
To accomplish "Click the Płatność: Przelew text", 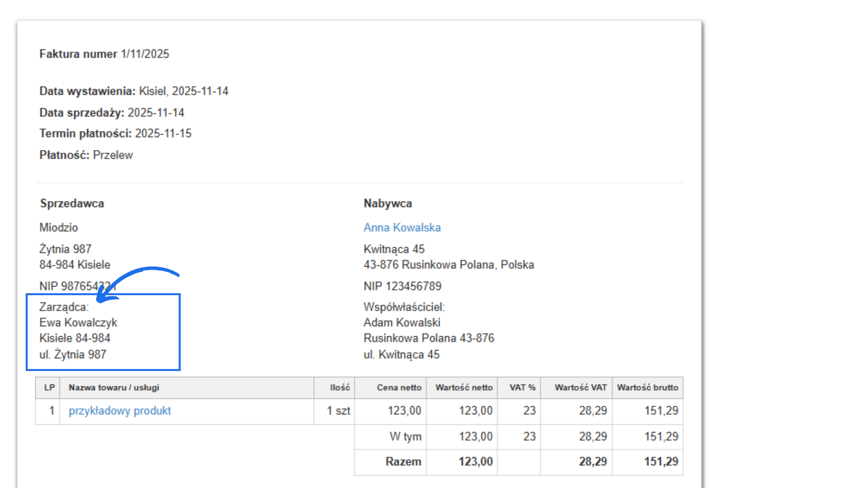I will (86, 155).
